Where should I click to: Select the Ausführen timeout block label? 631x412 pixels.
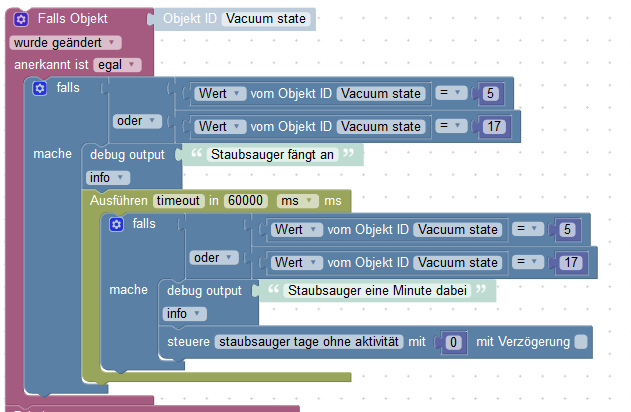[x=118, y=200]
